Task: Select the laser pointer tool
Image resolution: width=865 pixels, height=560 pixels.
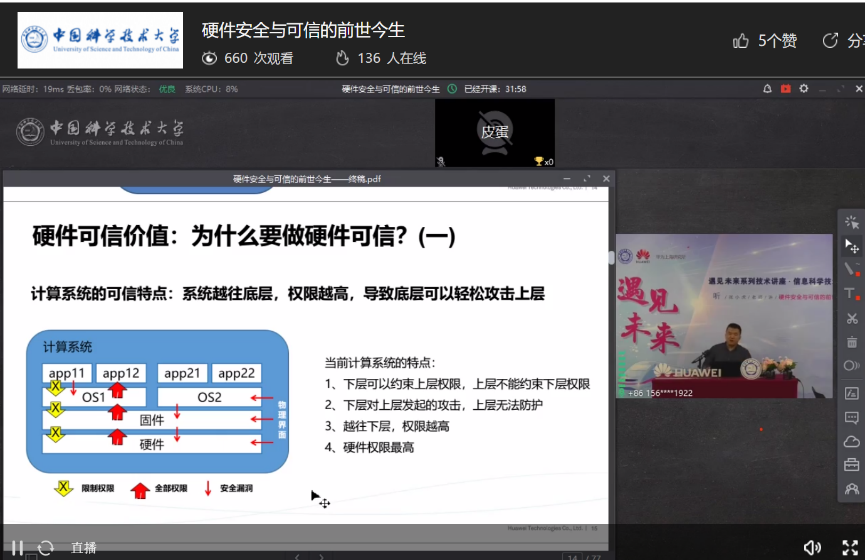Action: click(851, 221)
